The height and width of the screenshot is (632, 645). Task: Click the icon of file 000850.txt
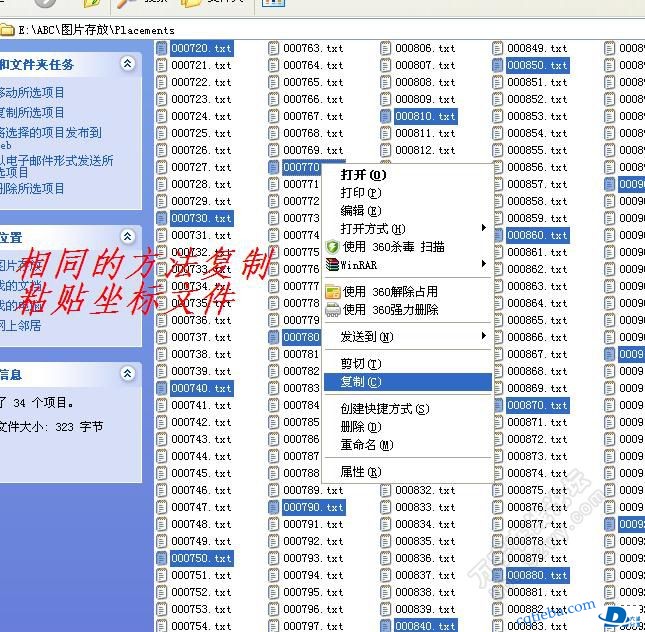(498, 65)
